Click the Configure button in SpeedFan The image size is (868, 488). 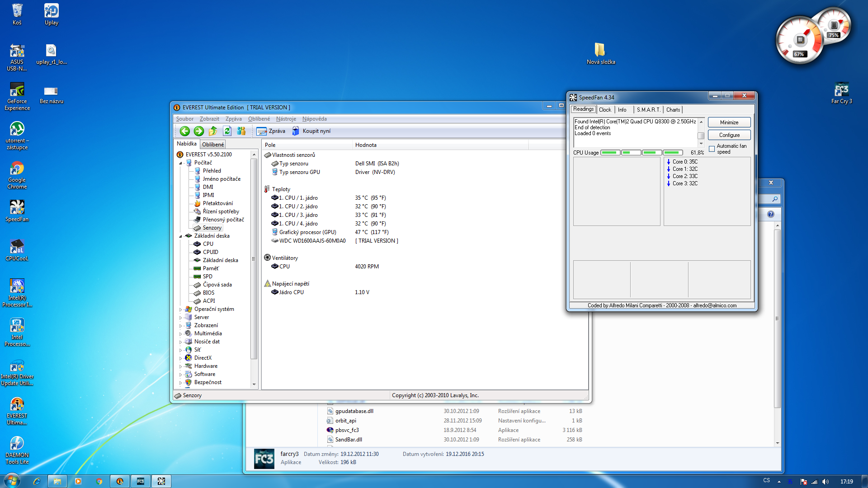click(x=729, y=135)
